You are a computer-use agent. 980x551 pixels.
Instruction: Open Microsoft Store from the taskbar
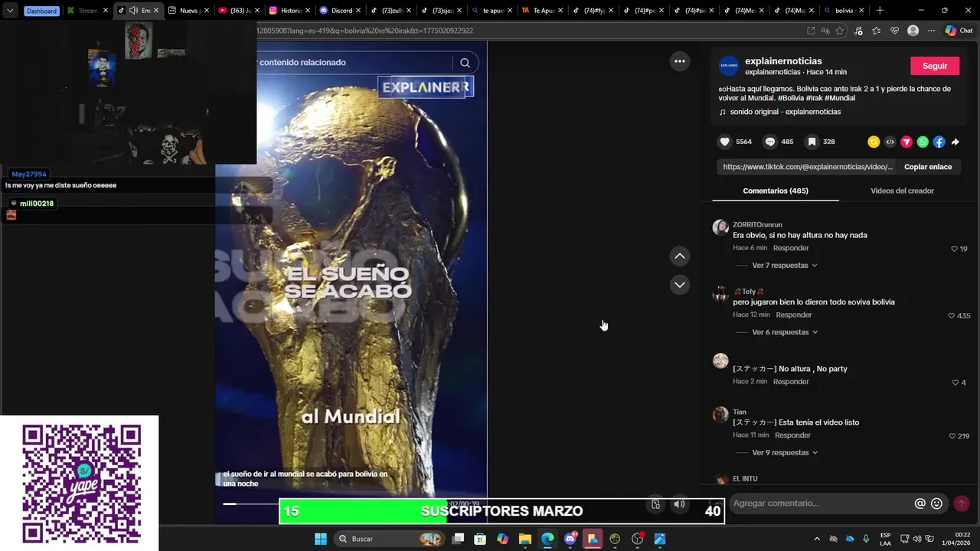pyautogui.click(x=480, y=539)
